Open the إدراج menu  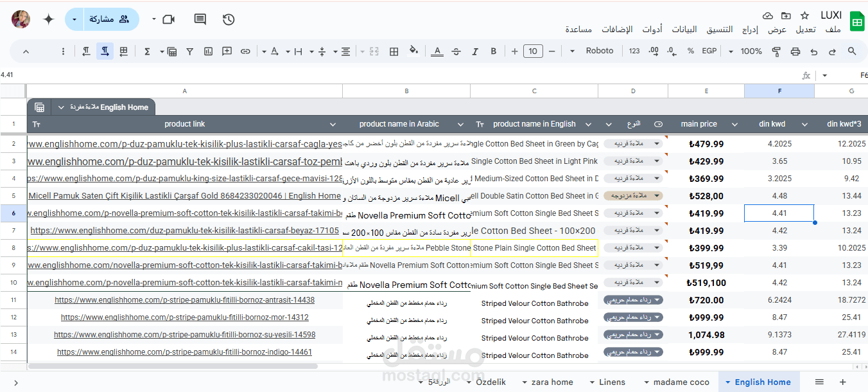tap(750, 30)
